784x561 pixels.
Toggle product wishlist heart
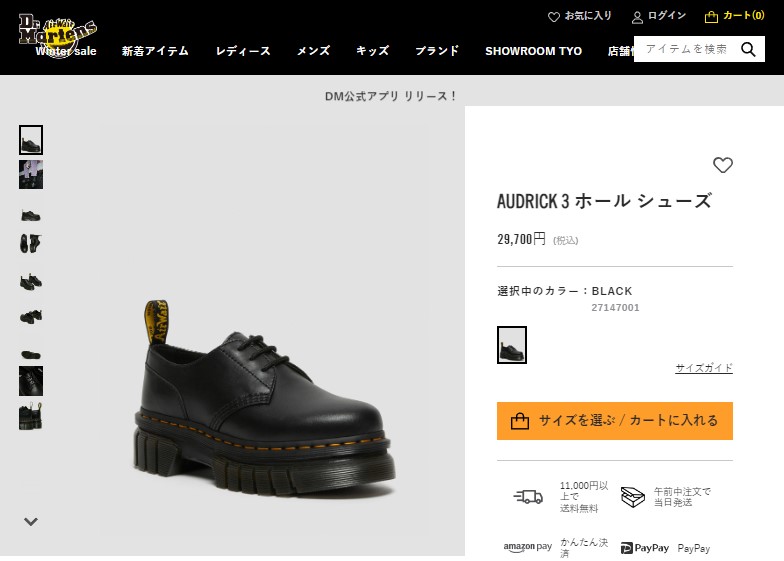click(x=722, y=165)
